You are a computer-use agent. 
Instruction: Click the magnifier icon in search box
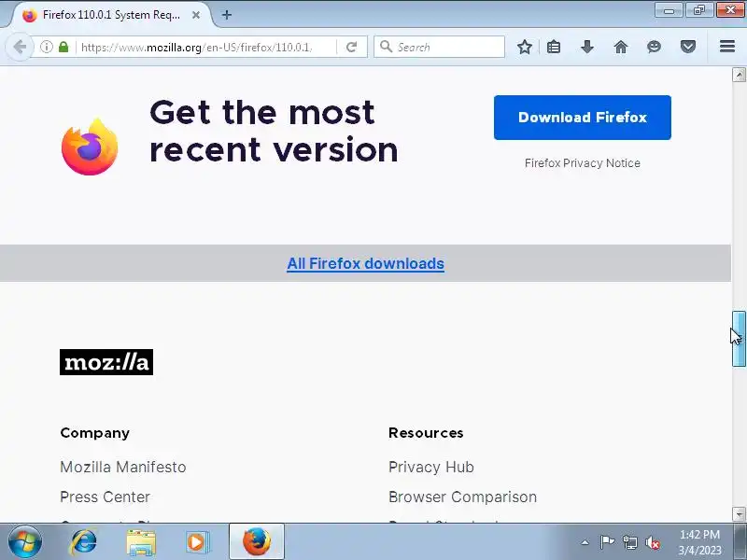pos(387,47)
